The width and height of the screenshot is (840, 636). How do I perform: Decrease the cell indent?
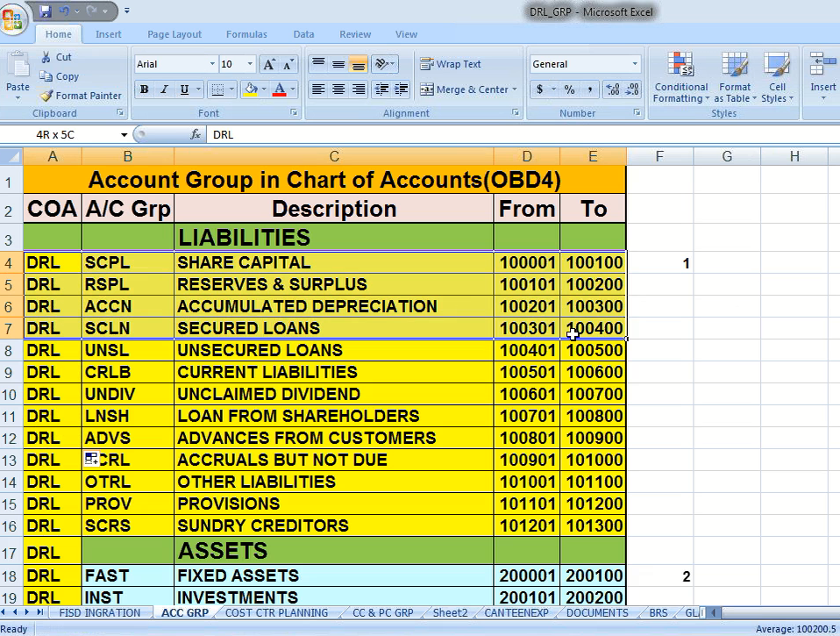pos(381,89)
